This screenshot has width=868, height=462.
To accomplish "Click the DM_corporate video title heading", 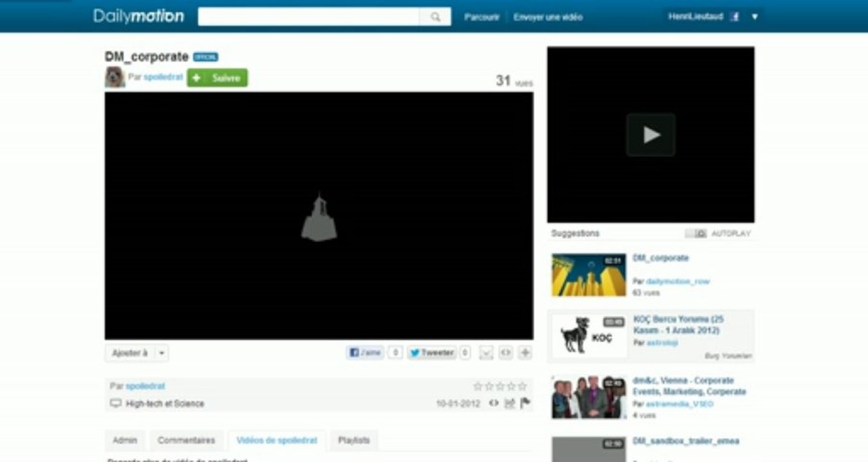I will pyautogui.click(x=147, y=56).
